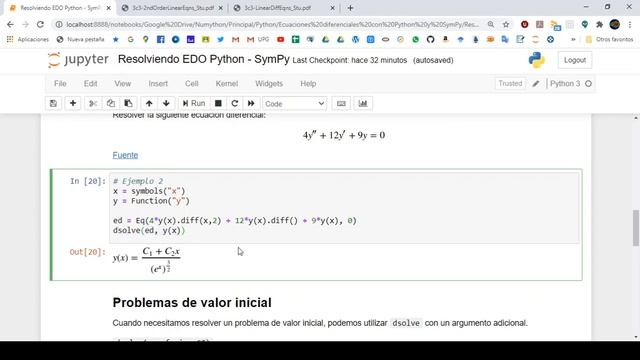
Task: Click the bar chart toolbar icon
Action: (363, 103)
